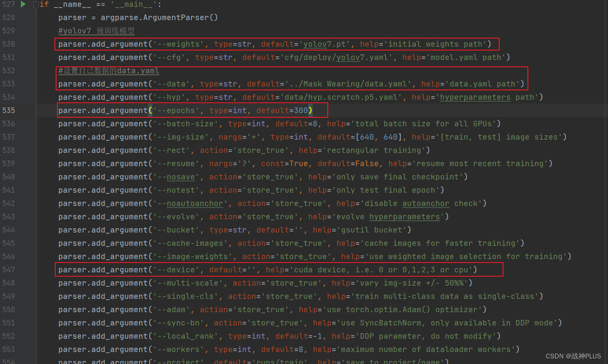Click the '--bucket' argument string
This screenshot has height=364, width=608.
pos(176,230)
